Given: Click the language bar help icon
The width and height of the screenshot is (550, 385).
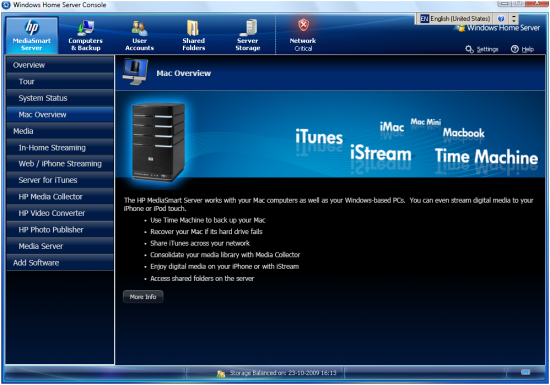Looking at the screenshot, I should pos(501,19).
